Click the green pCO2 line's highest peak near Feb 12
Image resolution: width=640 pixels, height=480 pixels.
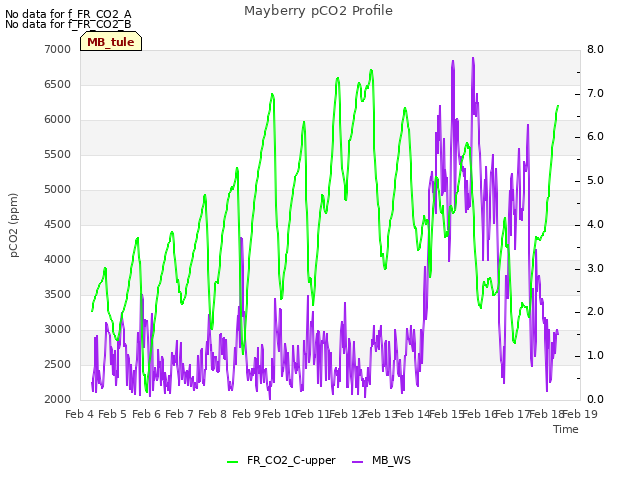point(371,70)
